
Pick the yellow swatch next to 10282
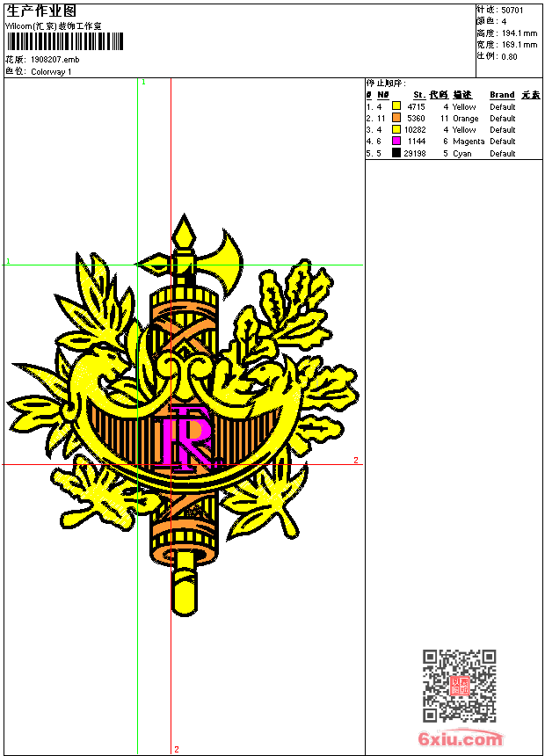(x=396, y=129)
